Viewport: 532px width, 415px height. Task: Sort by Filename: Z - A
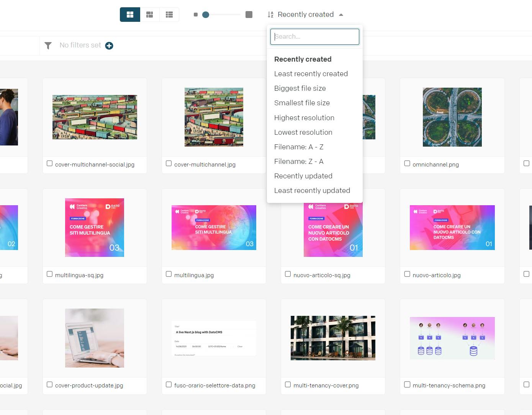click(299, 162)
